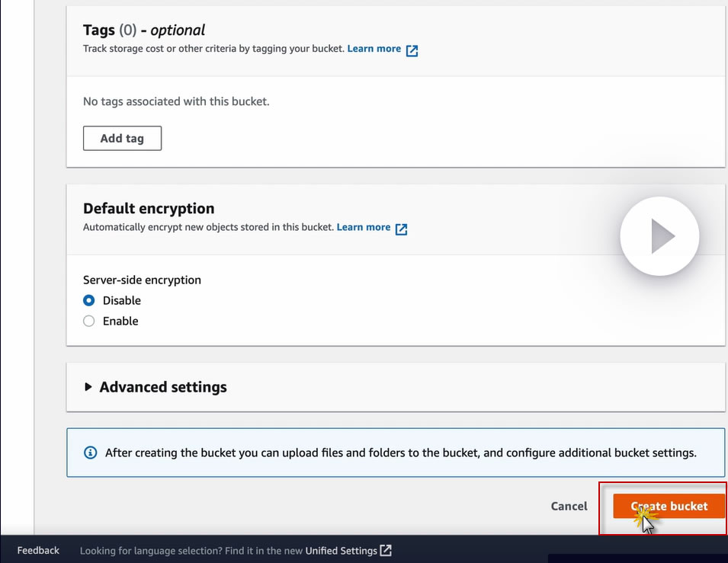Click the Add tag button
This screenshot has height=563, width=728.
[122, 139]
